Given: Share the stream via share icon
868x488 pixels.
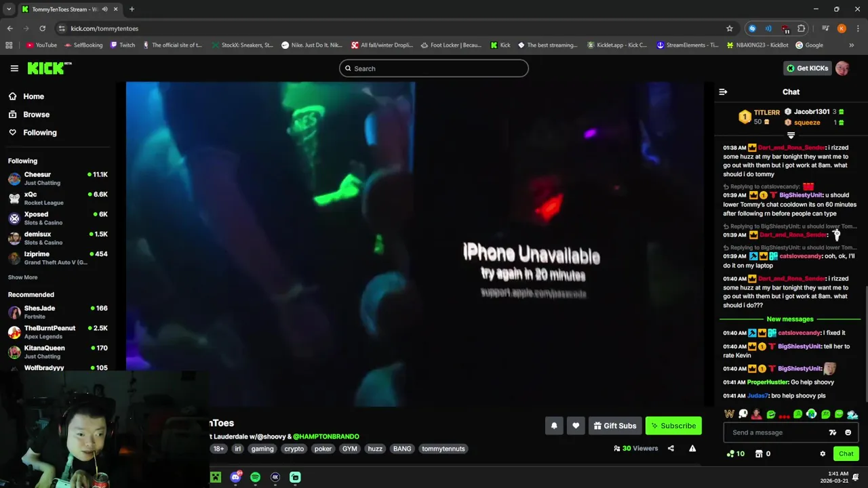Looking at the screenshot, I should [x=671, y=448].
